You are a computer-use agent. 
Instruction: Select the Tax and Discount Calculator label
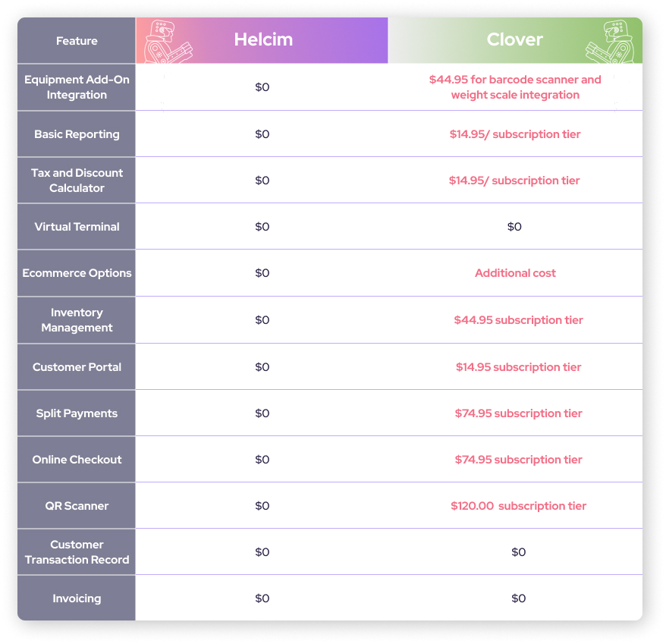pos(77,181)
